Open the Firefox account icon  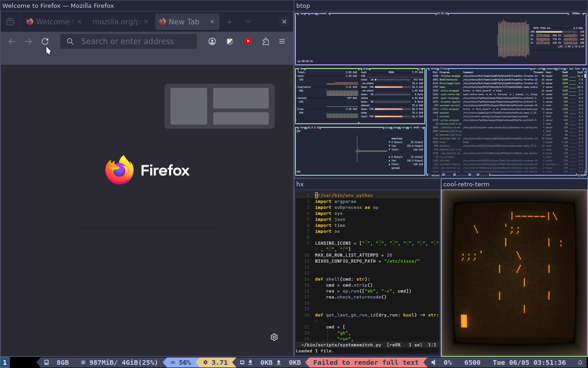pyautogui.click(x=212, y=41)
